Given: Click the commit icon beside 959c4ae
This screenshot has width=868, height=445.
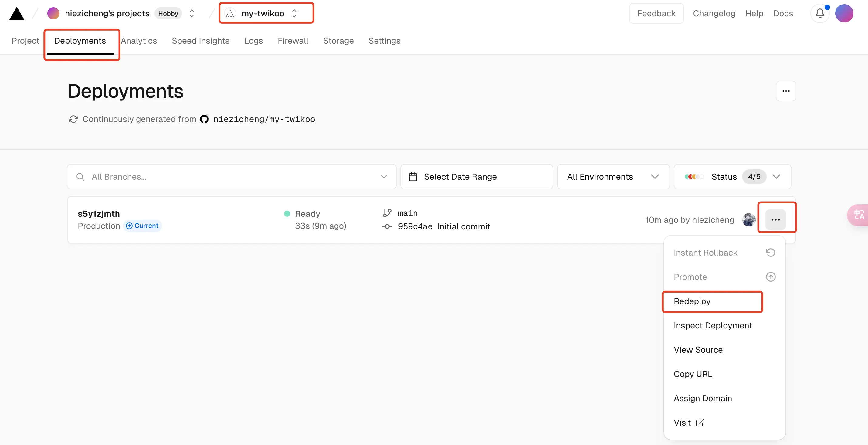Looking at the screenshot, I should [387, 226].
